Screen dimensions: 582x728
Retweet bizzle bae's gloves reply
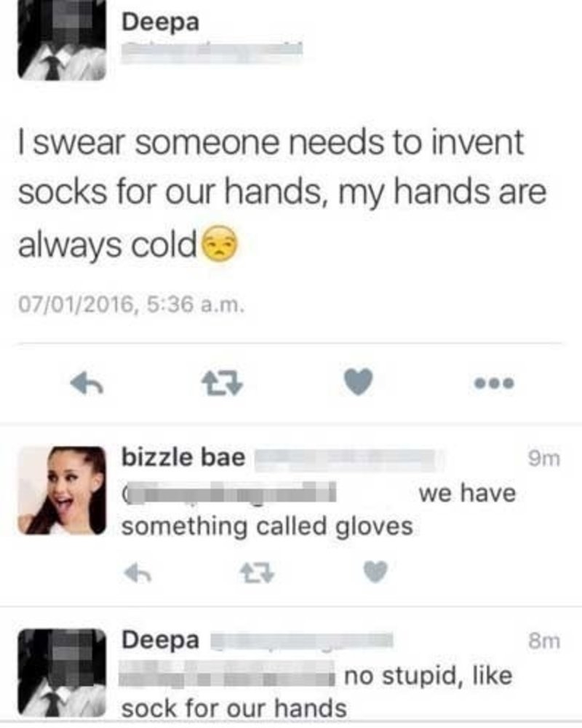click(258, 573)
